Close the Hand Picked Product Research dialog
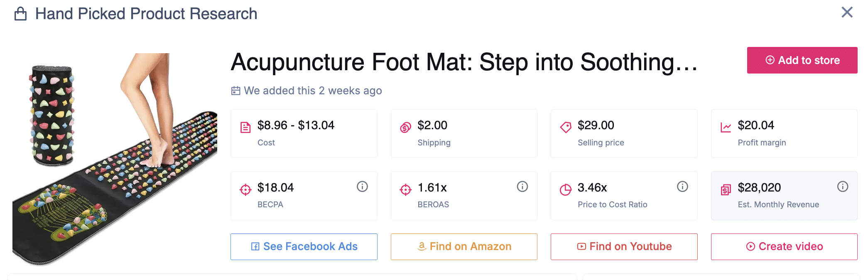868x280 pixels. [x=847, y=12]
